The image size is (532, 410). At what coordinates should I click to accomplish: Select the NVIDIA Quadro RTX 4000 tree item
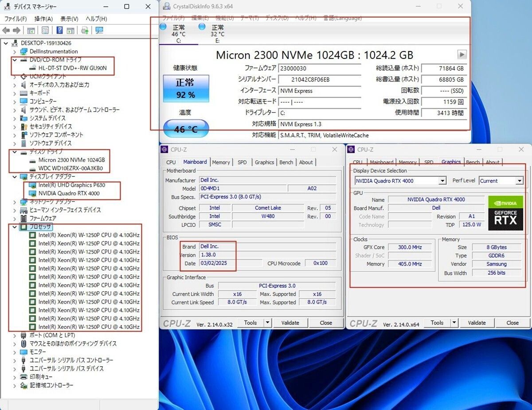coord(69,193)
